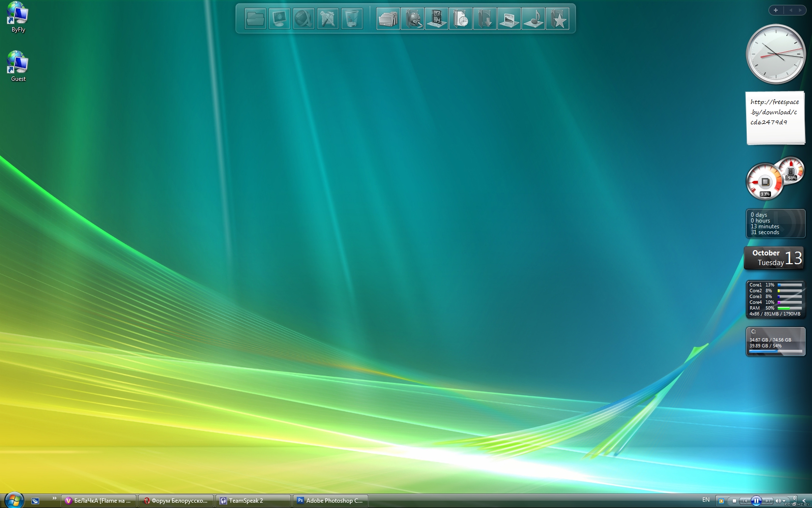Pause playback in media player toolbar
The image size is (812, 508).
click(756, 501)
